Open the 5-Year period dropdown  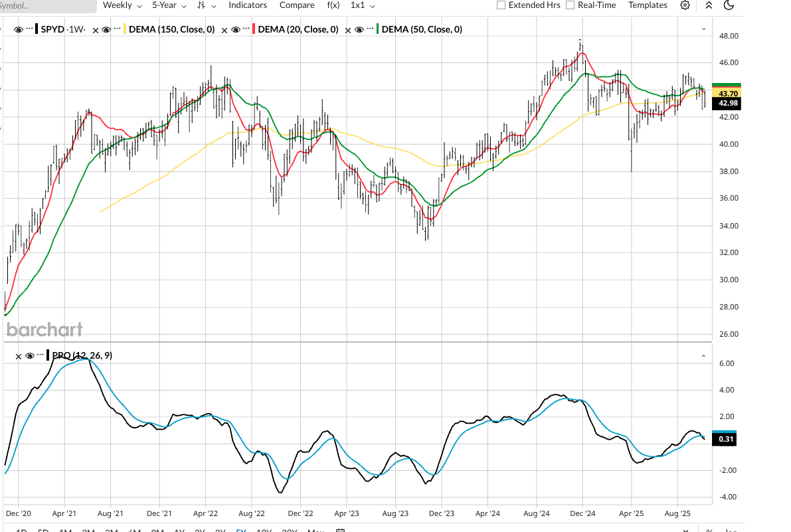pos(169,5)
